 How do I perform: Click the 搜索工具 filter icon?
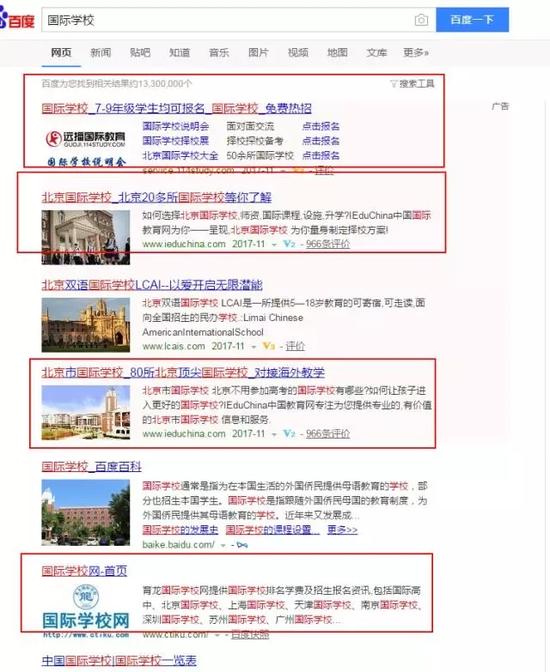[393, 84]
